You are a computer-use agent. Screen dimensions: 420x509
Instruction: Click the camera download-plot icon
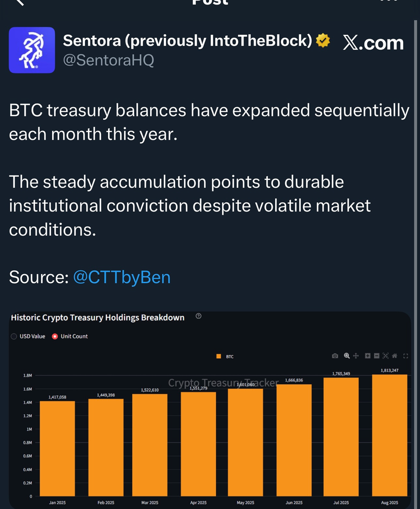335,356
